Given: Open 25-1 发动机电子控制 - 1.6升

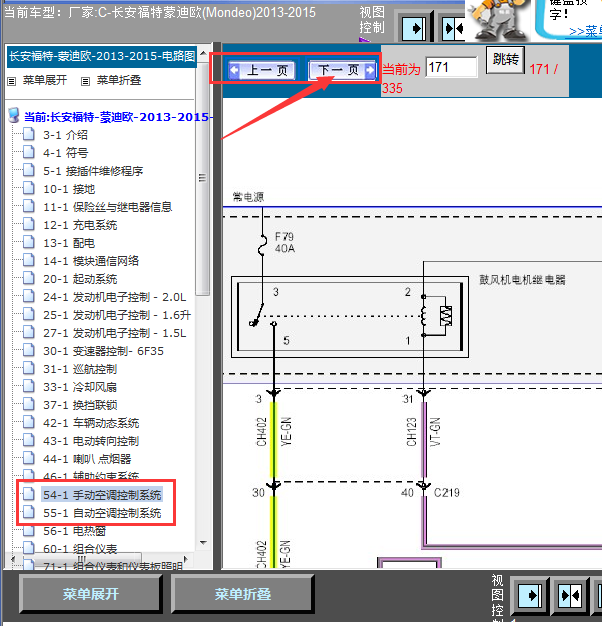Looking at the screenshot, I should pos(117,315).
